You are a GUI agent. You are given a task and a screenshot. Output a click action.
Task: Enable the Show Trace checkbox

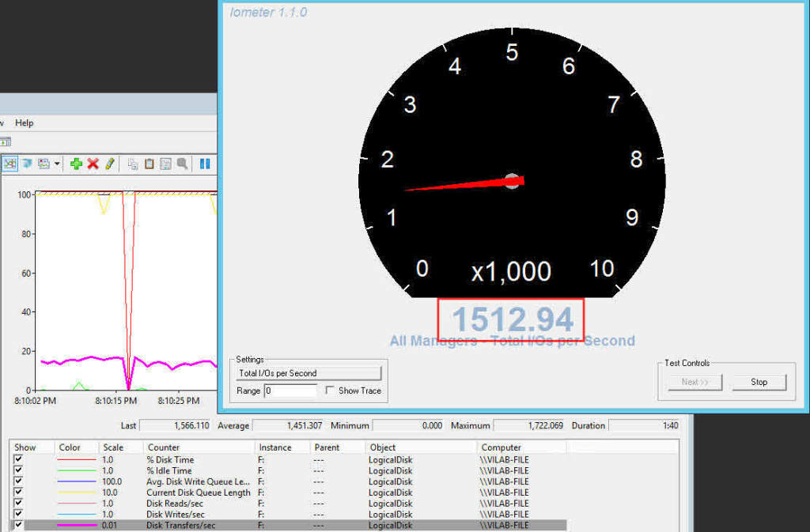point(330,391)
